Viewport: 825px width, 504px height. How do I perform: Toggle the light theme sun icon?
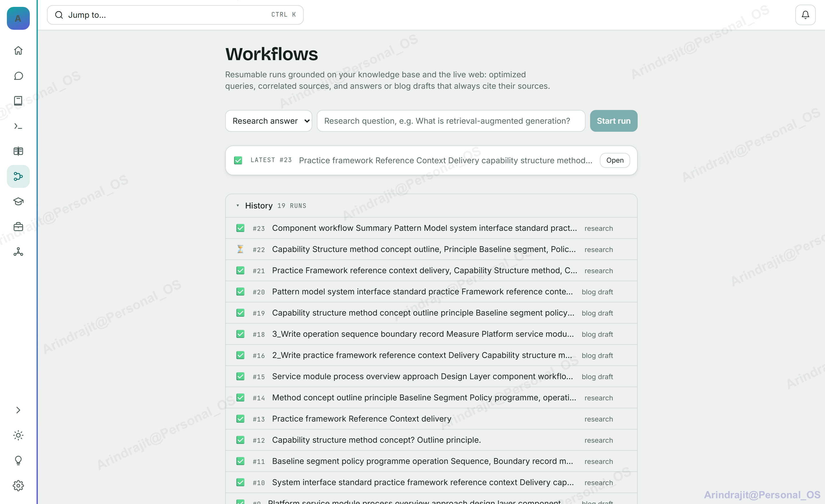pos(18,435)
